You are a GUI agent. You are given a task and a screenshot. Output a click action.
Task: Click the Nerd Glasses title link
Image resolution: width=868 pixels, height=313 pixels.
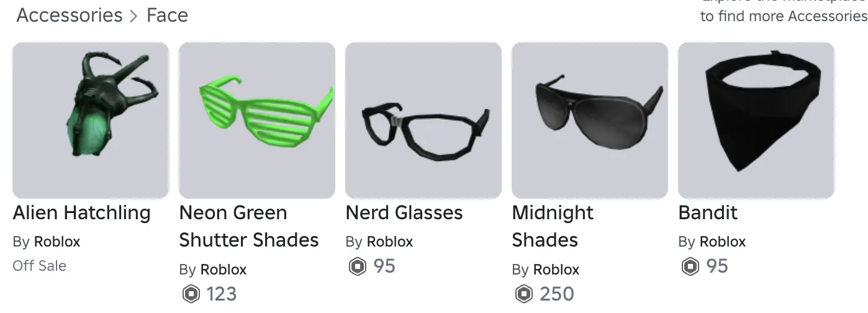coord(404,213)
